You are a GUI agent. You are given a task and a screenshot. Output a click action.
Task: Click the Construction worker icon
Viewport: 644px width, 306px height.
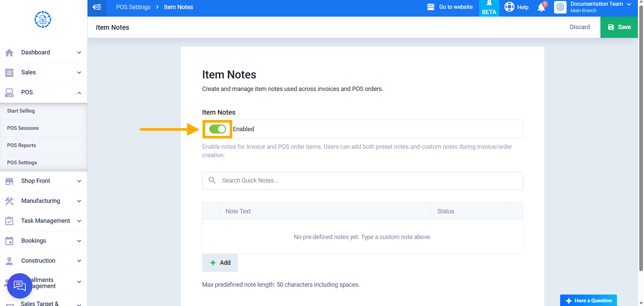click(9, 261)
